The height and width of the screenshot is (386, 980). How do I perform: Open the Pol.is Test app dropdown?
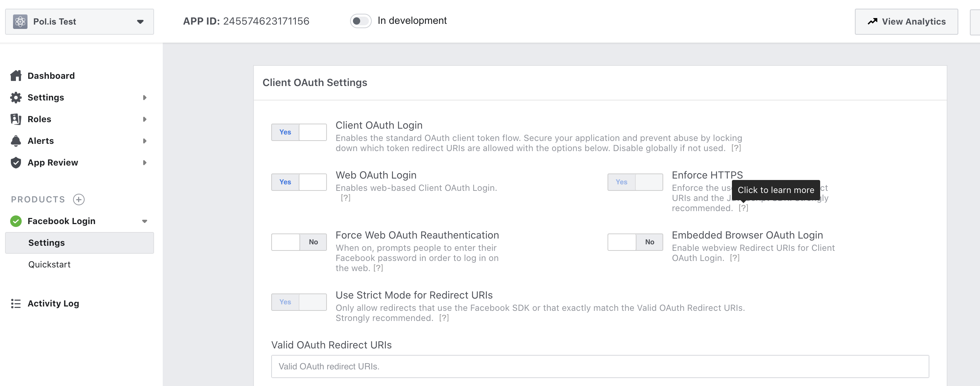[x=80, y=22]
